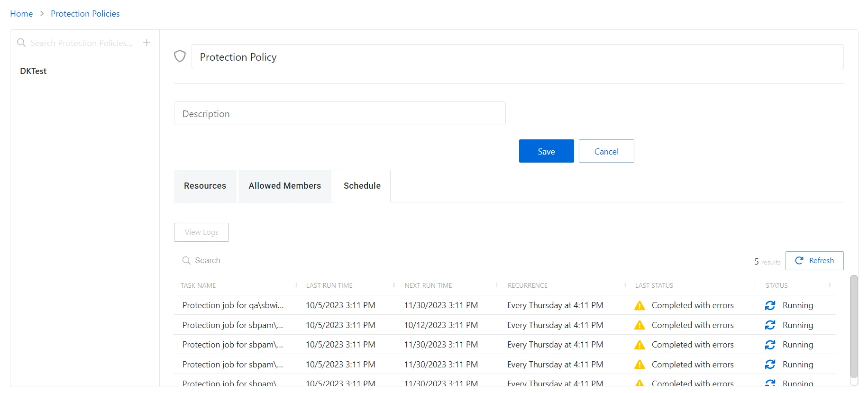The width and height of the screenshot is (868, 393).
Task: Click the shield icon beside policy name
Action: click(x=180, y=56)
